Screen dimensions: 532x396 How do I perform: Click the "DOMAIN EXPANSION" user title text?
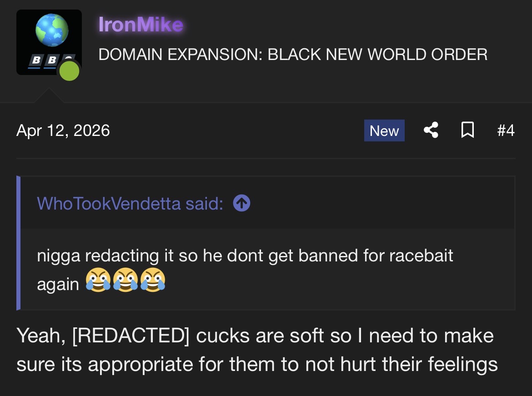point(293,54)
